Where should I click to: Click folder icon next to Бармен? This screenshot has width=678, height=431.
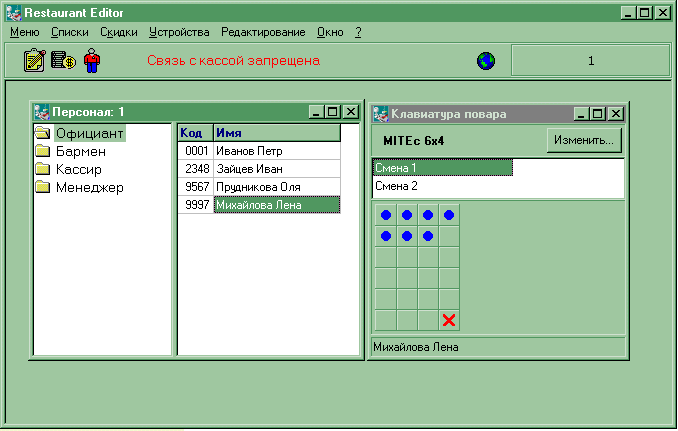[42, 151]
